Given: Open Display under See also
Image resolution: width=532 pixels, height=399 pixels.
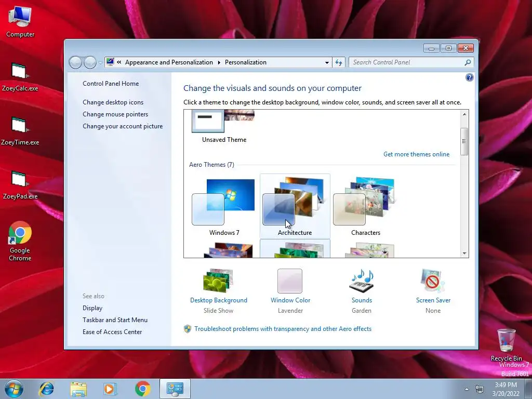Looking at the screenshot, I should pyautogui.click(x=92, y=308).
